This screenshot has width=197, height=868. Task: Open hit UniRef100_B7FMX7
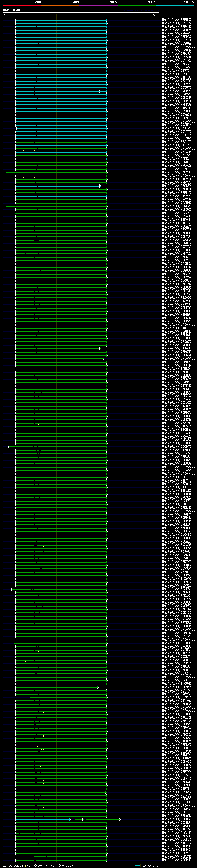coord(177,20)
